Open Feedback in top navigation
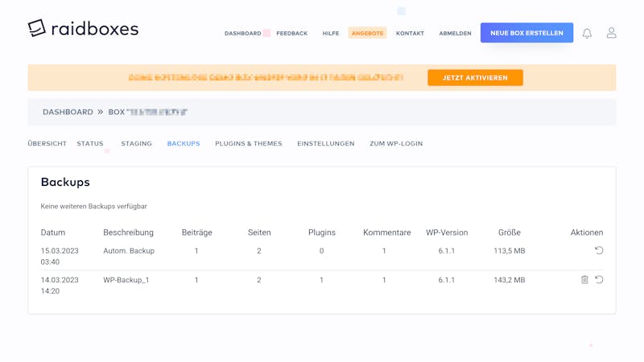Viewport: 644px width, 362px height. tap(291, 33)
